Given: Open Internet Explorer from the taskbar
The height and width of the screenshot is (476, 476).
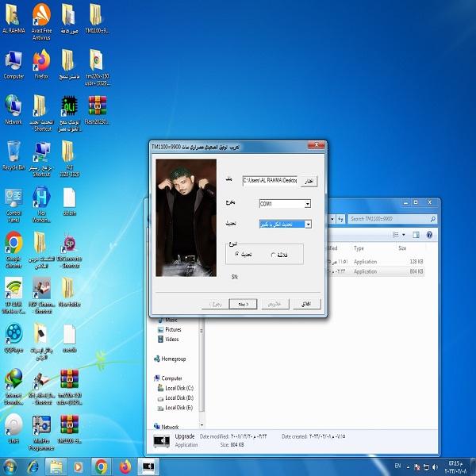Looking at the screenshot, I should point(33,467).
